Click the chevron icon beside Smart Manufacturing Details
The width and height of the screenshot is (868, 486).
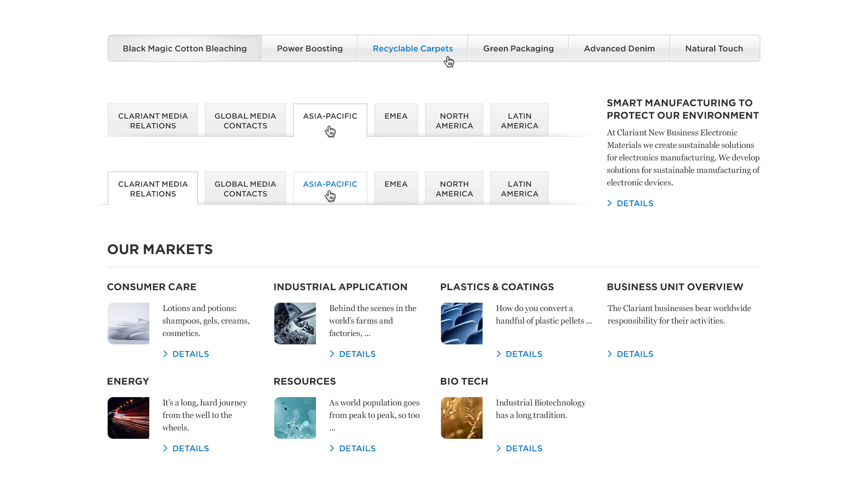[610, 203]
